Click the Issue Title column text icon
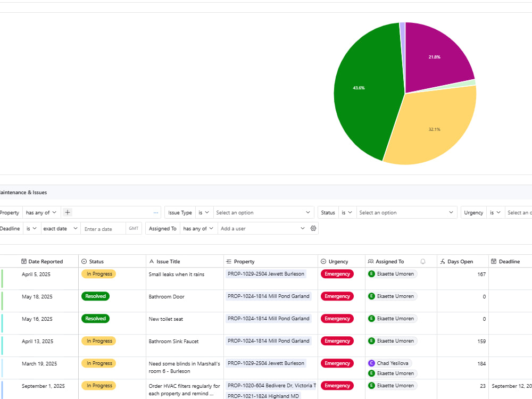 (x=152, y=261)
